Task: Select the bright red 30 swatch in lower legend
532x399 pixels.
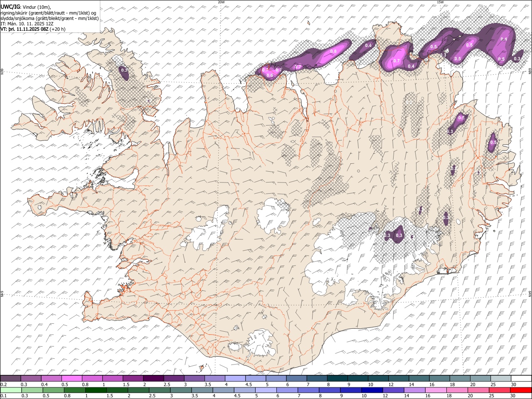Action: click(521, 390)
